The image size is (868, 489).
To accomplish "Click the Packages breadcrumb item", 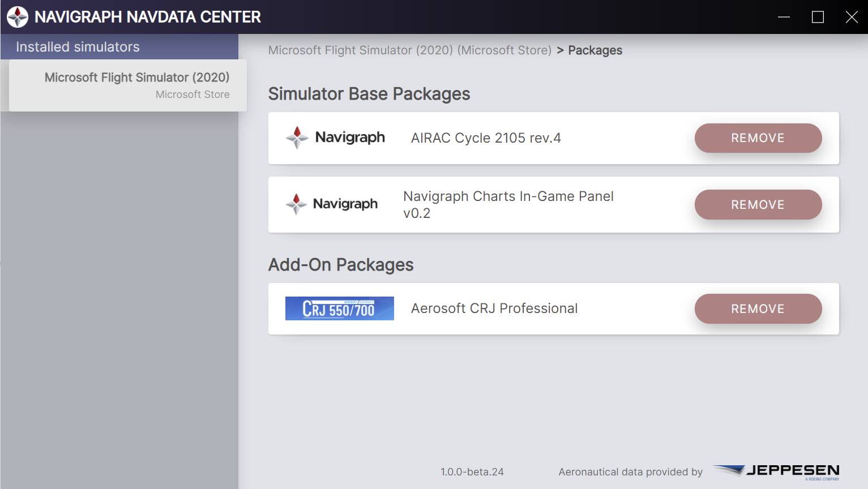I will [x=595, y=50].
